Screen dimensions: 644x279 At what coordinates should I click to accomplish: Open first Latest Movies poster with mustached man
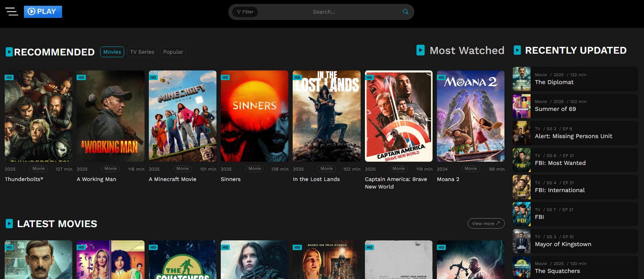(x=38, y=260)
